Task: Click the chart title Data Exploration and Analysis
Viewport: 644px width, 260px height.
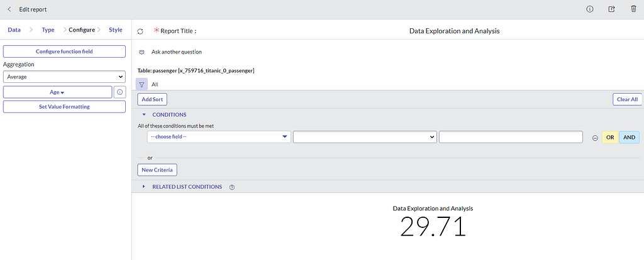Action: point(433,209)
